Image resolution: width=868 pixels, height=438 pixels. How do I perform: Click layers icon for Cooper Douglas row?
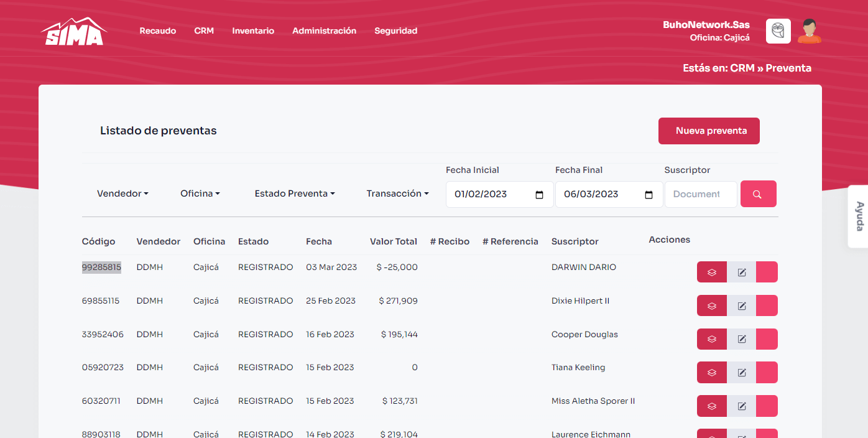[x=712, y=339]
